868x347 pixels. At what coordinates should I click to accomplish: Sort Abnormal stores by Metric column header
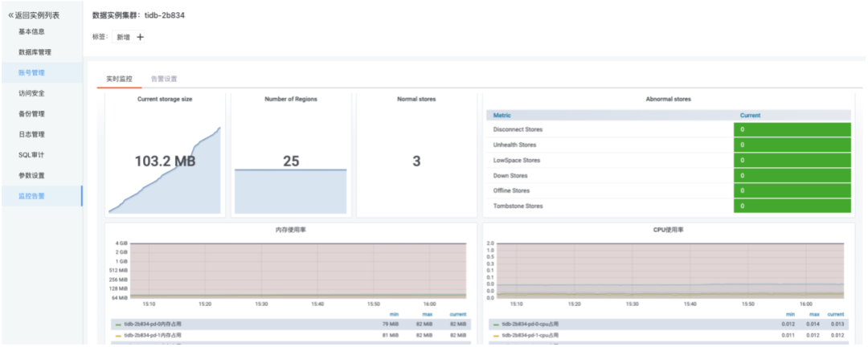coord(502,116)
